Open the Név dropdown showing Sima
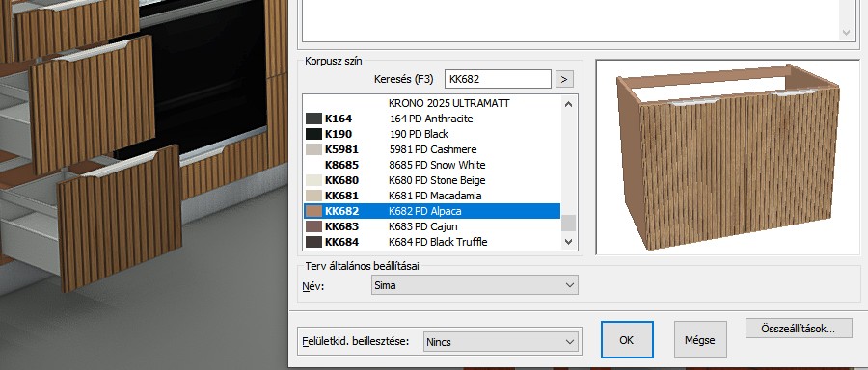 [x=475, y=285]
